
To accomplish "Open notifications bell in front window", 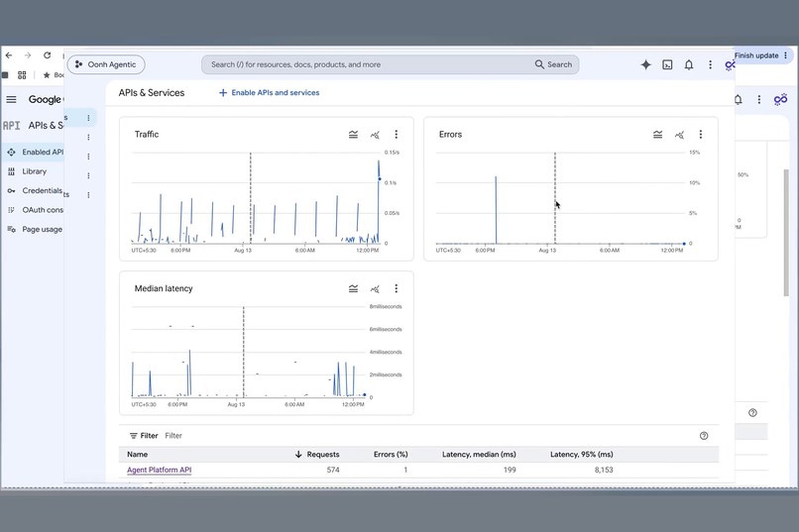I will click(x=688, y=64).
